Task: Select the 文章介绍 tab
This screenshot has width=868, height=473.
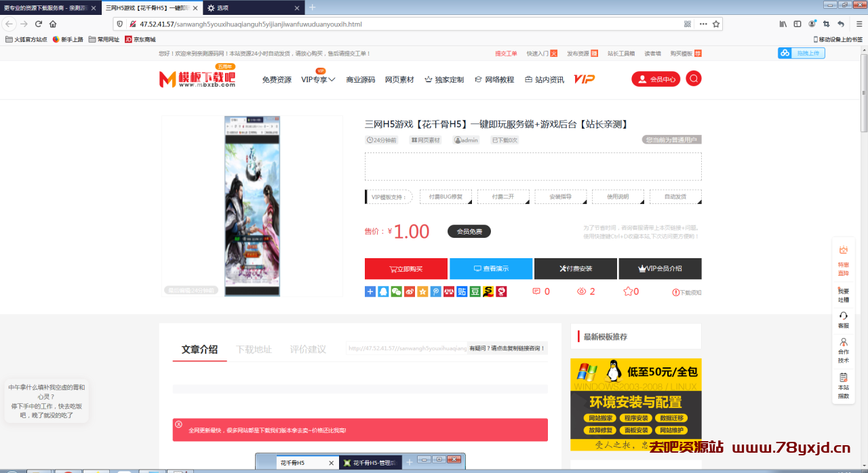Action: (199, 349)
